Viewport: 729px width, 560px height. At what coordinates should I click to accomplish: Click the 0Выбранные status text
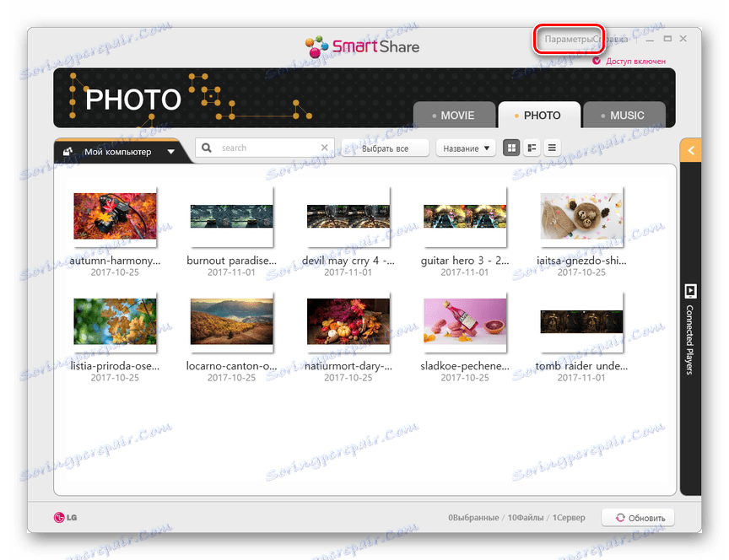point(473,518)
